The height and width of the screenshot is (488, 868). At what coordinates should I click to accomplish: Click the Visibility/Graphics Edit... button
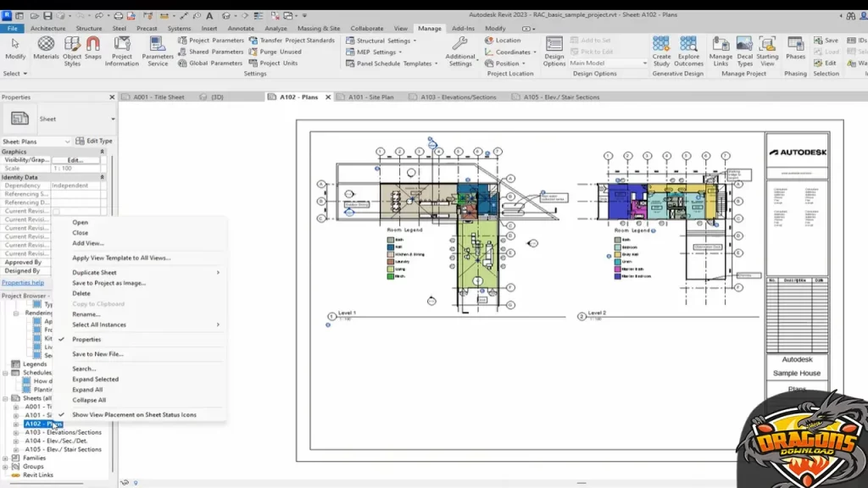(x=75, y=160)
